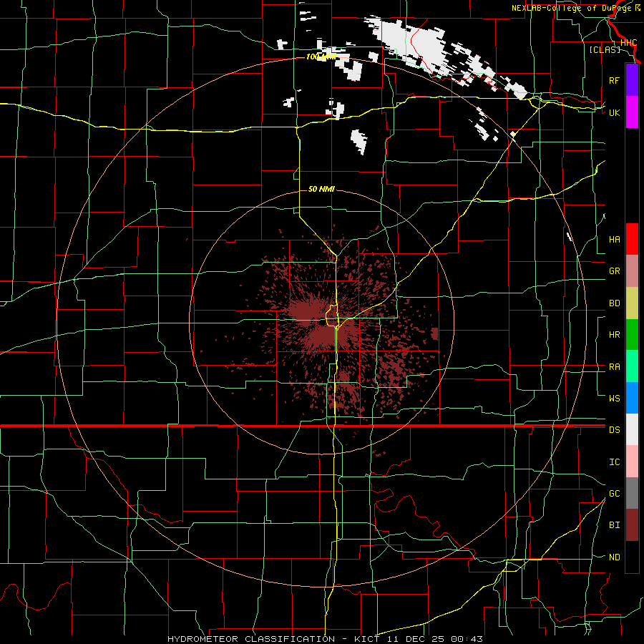Click the brown BI legend color swatch

click(x=632, y=525)
